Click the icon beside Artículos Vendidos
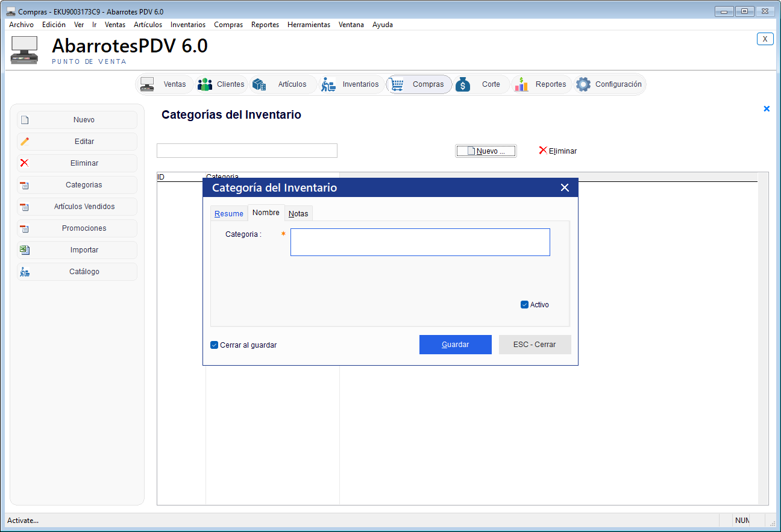 click(25, 207)
